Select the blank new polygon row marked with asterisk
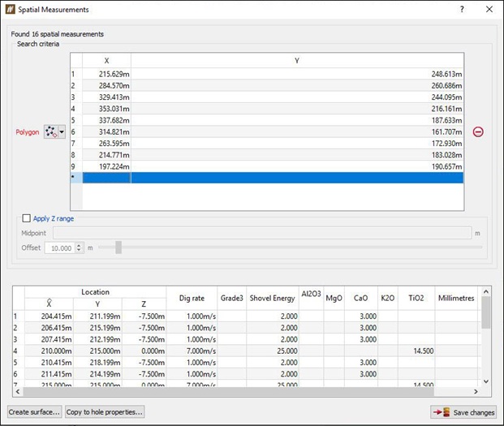 click(267, 178)
